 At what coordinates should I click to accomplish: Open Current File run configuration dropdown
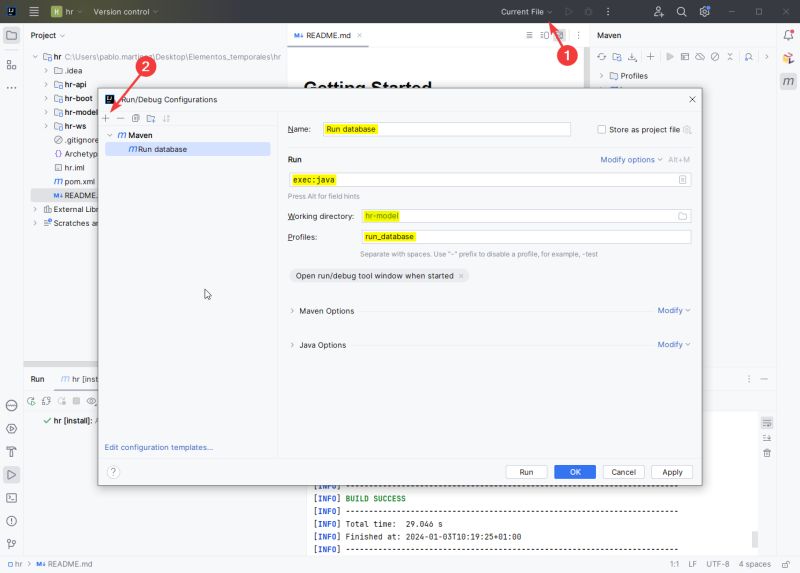click(x=526, y=12)
